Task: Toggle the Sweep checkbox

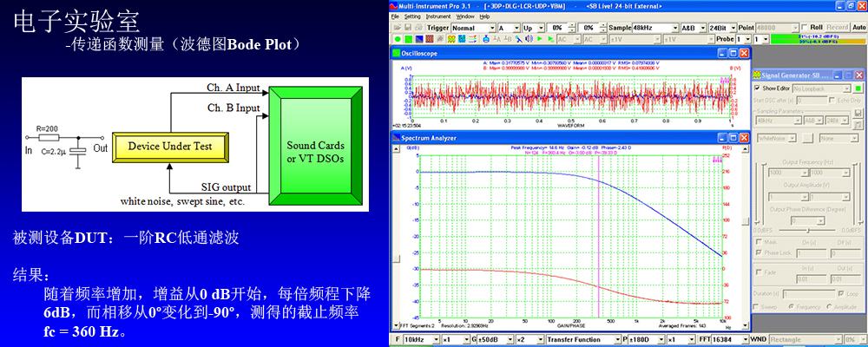Action: 756,306
